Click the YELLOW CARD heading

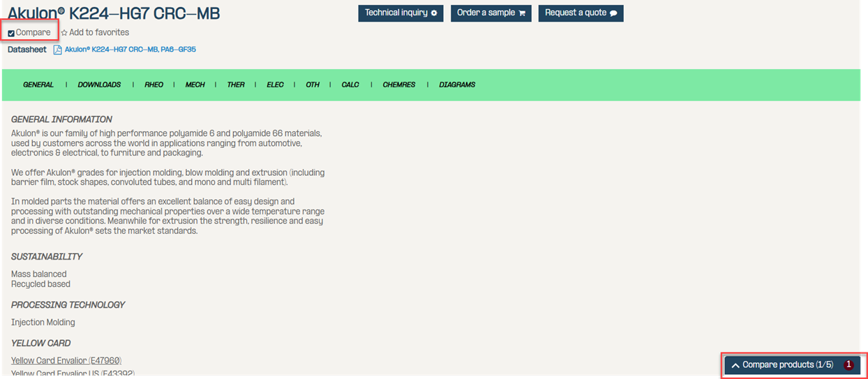point(41,343)
